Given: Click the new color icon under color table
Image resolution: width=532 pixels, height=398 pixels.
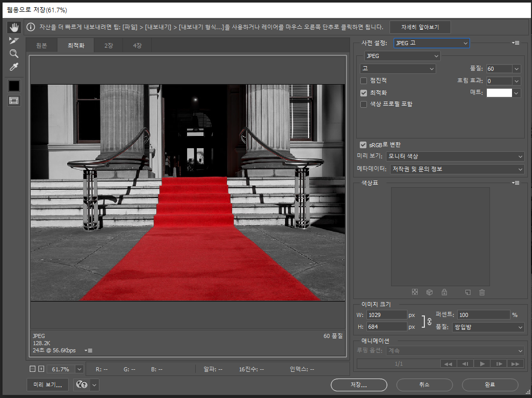Looking at the screenshot, I should (467, 292).
